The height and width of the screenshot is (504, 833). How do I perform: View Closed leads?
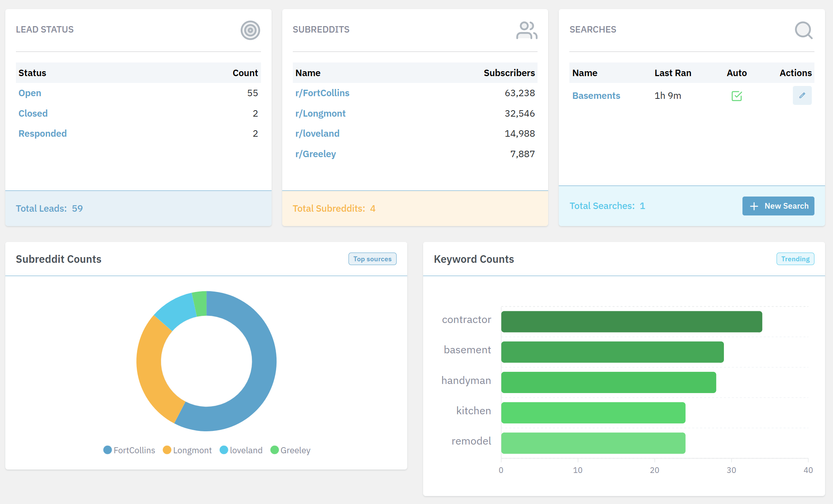point(33,113)
